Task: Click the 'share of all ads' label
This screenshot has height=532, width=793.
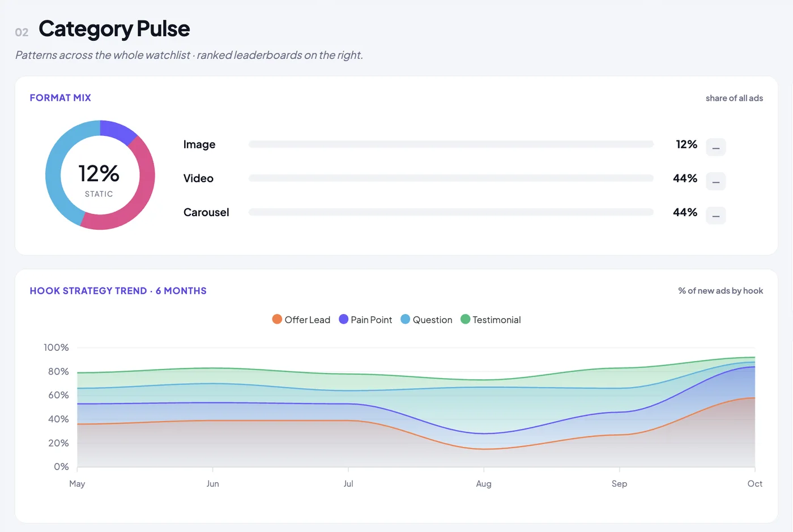Action: 734,98
